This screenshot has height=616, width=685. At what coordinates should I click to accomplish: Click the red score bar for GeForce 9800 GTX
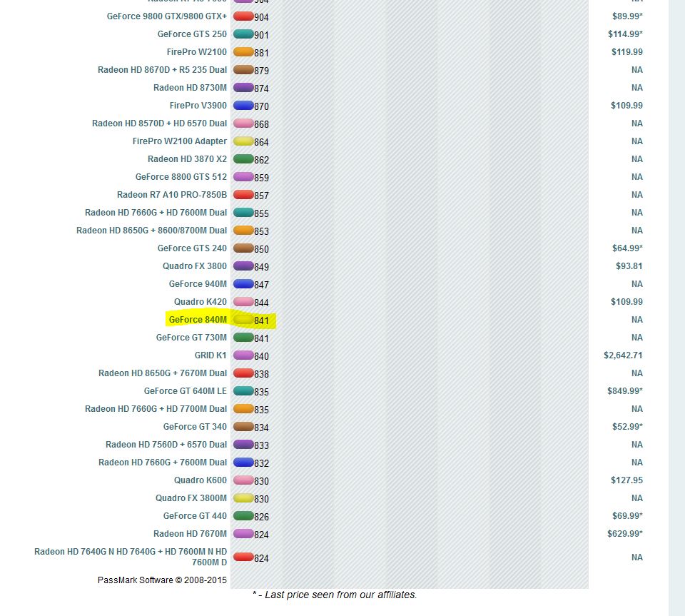coord(243,16)
